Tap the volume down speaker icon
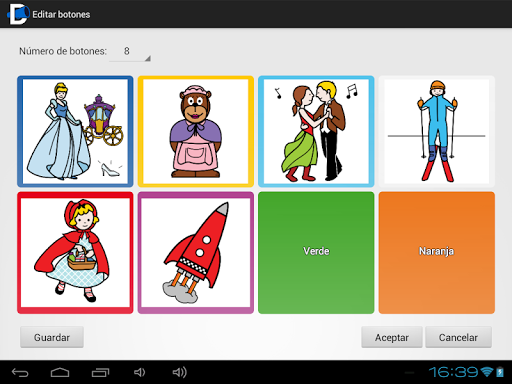Image resolution: width=512 pixels, height=384 pixels. coord(139,372)
